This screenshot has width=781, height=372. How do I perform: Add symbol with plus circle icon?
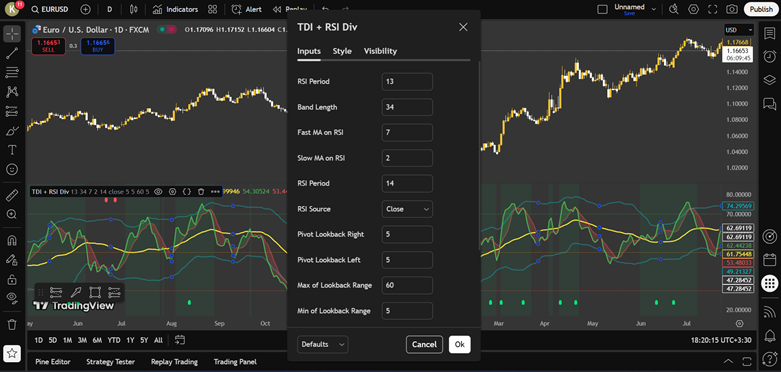point(86,9)
